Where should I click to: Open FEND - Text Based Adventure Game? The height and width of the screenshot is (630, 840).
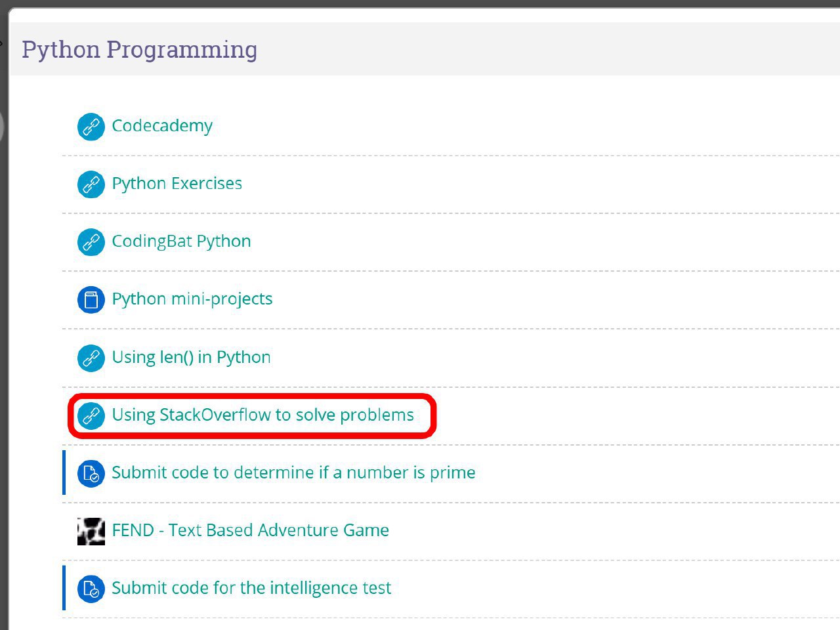tap(250, 531)
